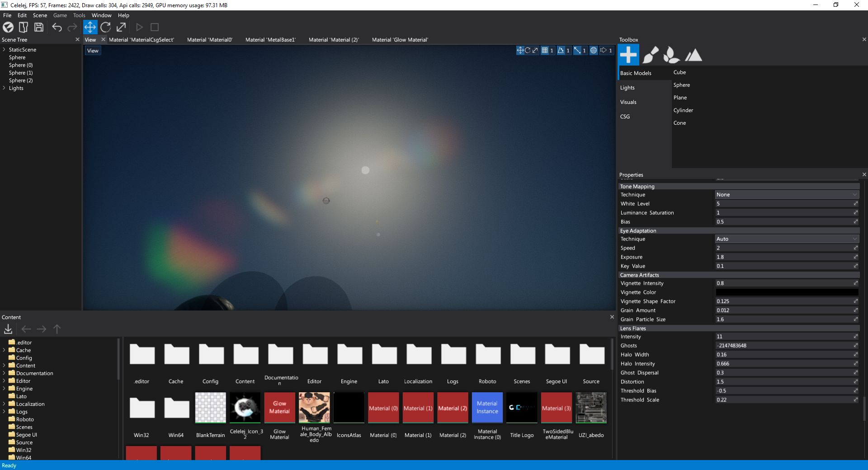Select the Lights category in Toolbox
868x470 pixels.
tap(627, 88)
